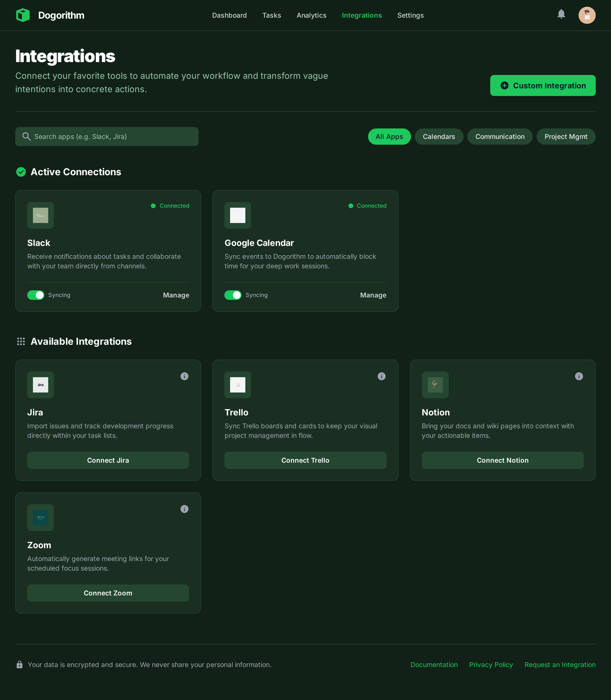This screenshot has height=700, width=611.
Task: Open the user profile avatar
Action: (x=587, y=15)
